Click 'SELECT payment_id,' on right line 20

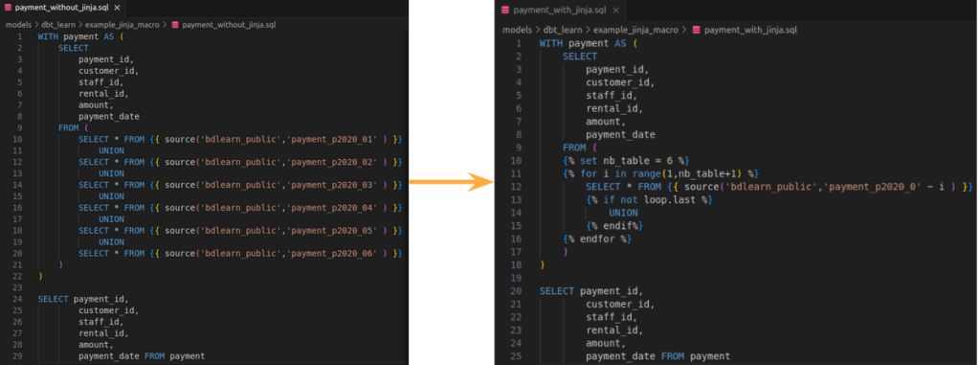click(x=590, y=291)
